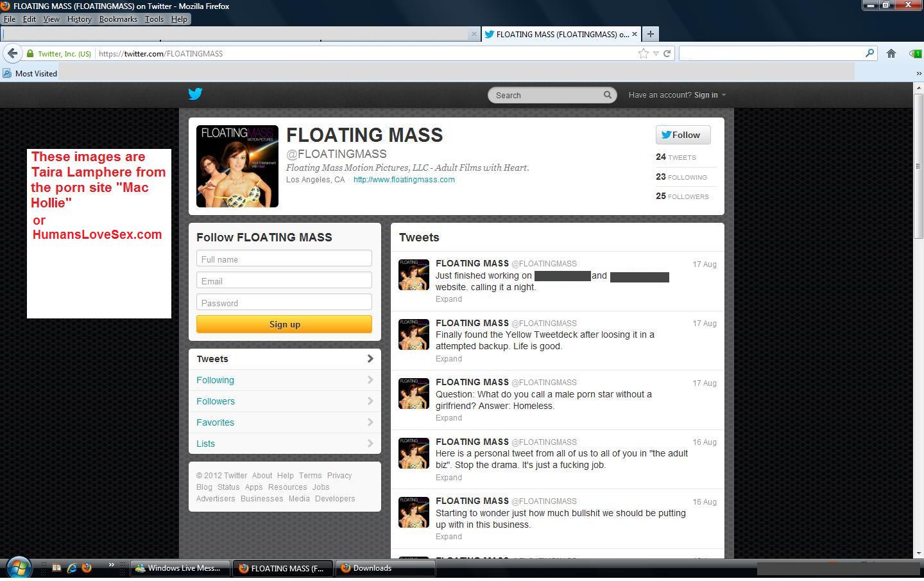Open the Help menu
The height and width of the screenshot is (581, 924).
[x=179, y=19]
